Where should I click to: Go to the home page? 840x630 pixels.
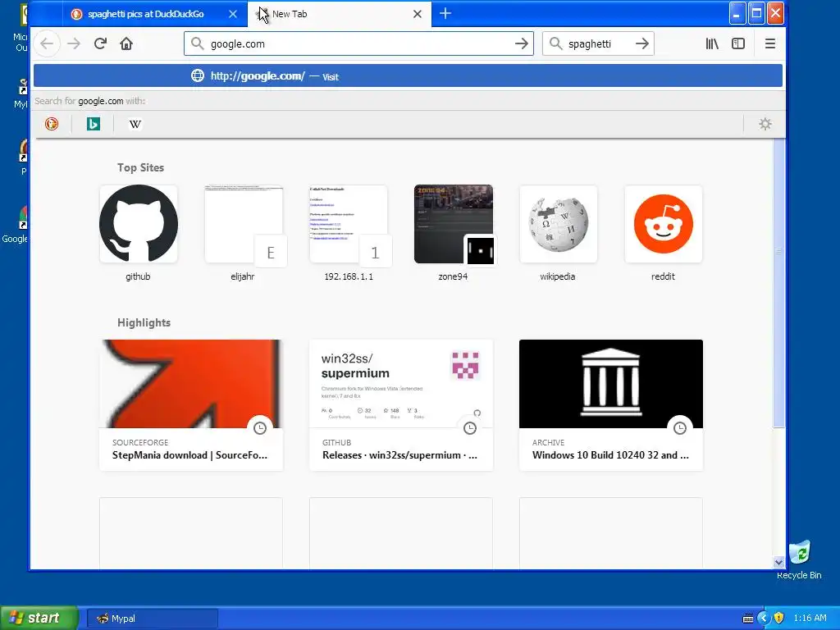coord(126,44)
